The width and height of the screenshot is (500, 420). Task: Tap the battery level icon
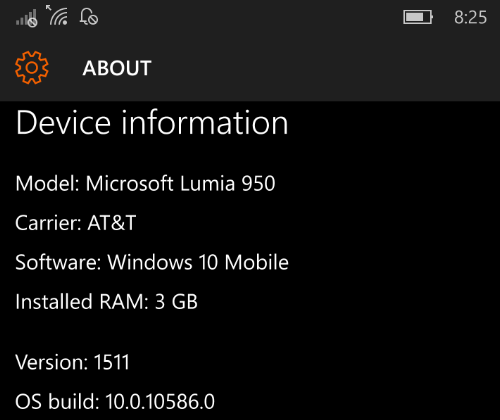click(x=418, y=17)
